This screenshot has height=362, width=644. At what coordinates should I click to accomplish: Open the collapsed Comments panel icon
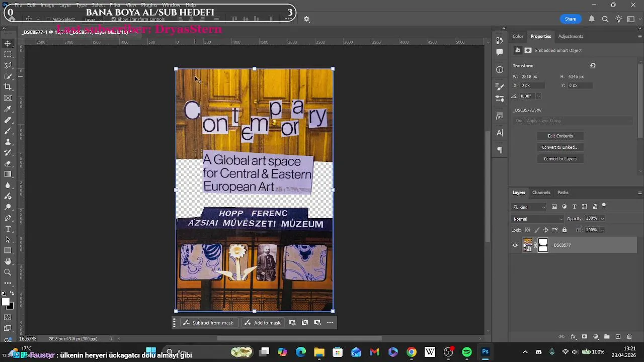coord(500,52)
